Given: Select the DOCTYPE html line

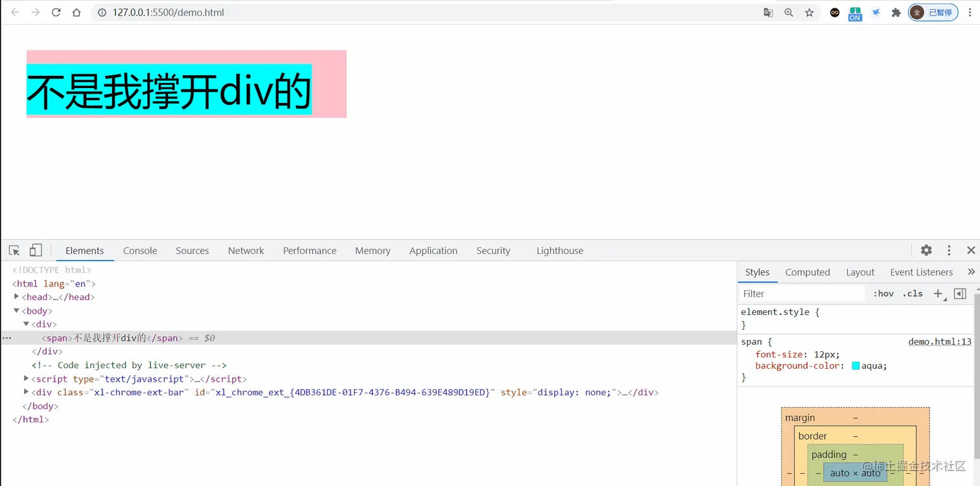Looking at the screenshot, I should pos(52,270).
